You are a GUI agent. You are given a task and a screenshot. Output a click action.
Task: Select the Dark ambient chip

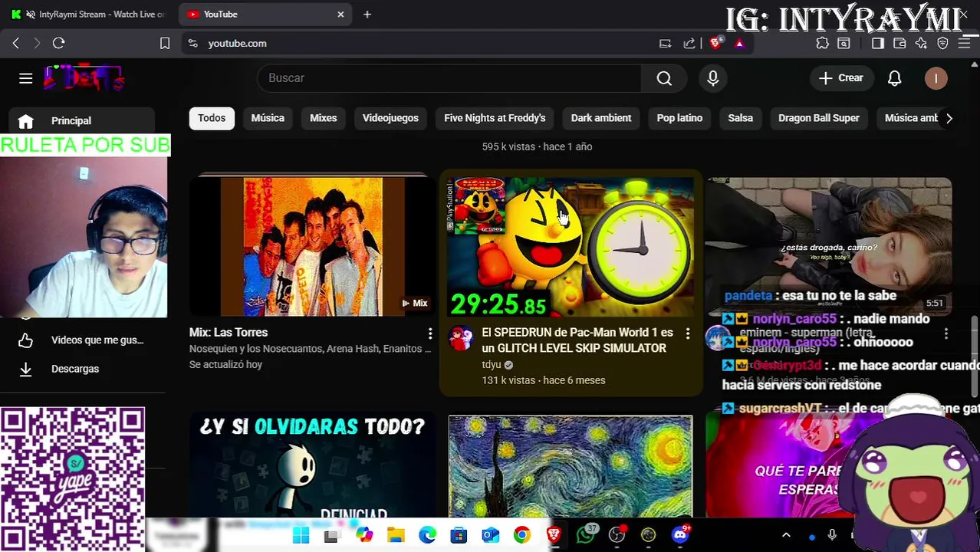point(601,118)
